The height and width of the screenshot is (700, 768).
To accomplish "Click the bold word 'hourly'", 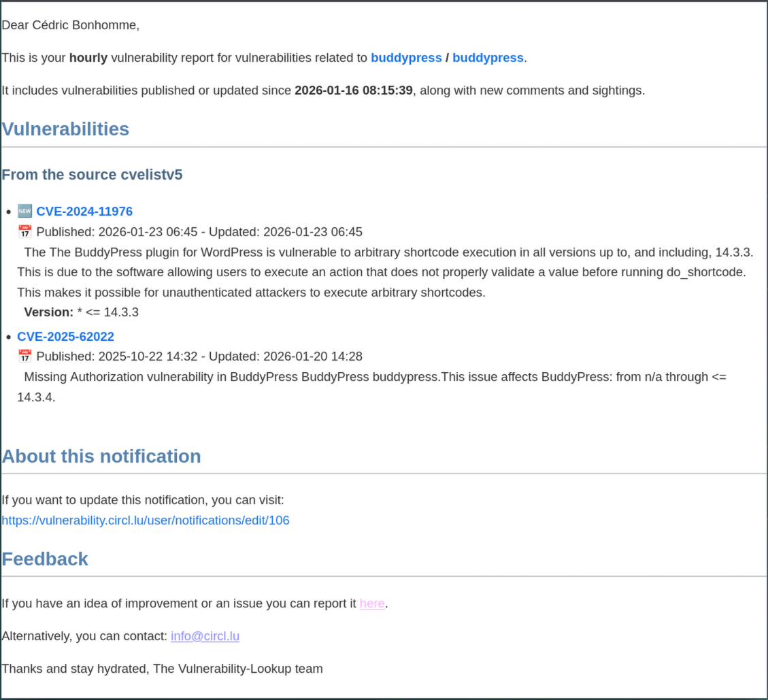I will pos(88,58).
